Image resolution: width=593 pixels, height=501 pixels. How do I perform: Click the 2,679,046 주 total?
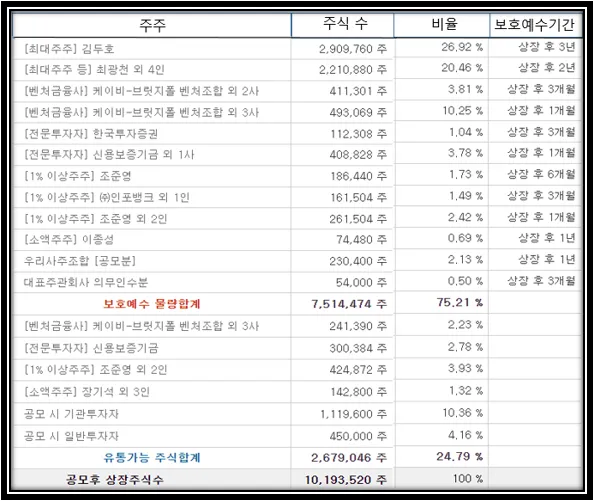pos(349,458)
